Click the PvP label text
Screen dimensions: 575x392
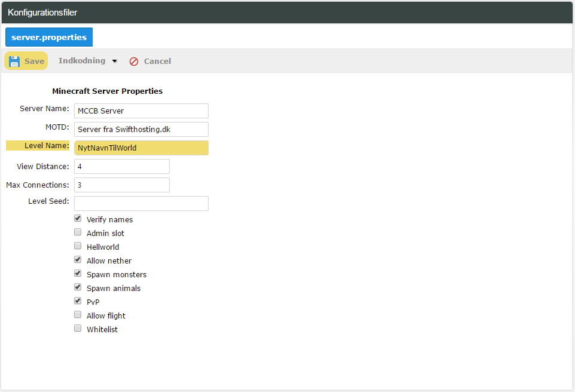(93, 302)
